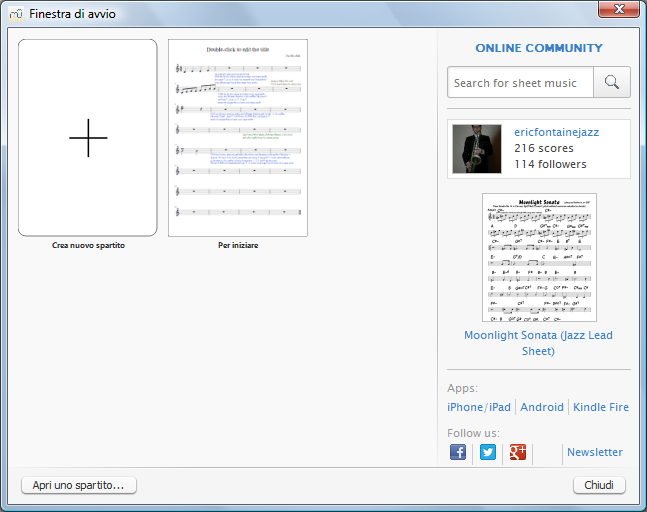Screen dimensions: 647x512
Task: Click the plus icon to create new score
Action: coord(88,138)
